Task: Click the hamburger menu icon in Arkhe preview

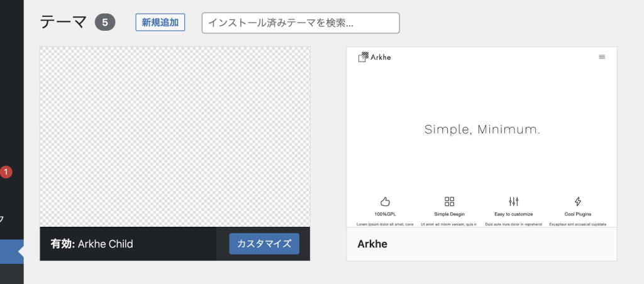Action: [x=602, y=57]
